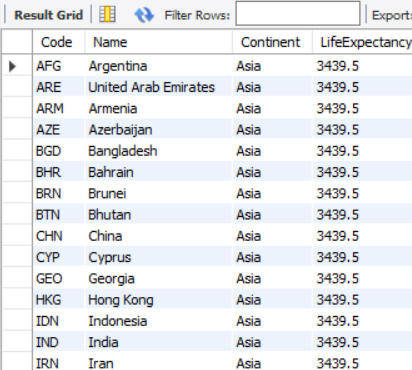Select the Indonesia name cell
The image size is (412, 370).
point(158,321)
